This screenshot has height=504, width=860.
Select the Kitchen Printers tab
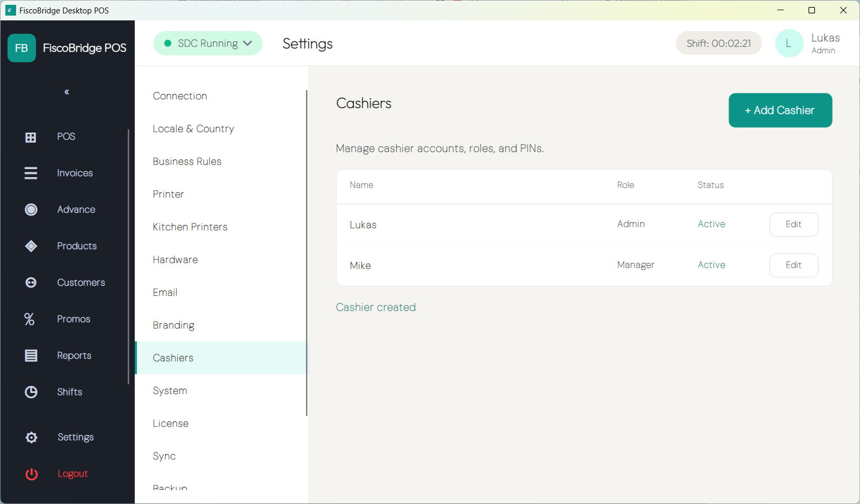click(221, 227)
